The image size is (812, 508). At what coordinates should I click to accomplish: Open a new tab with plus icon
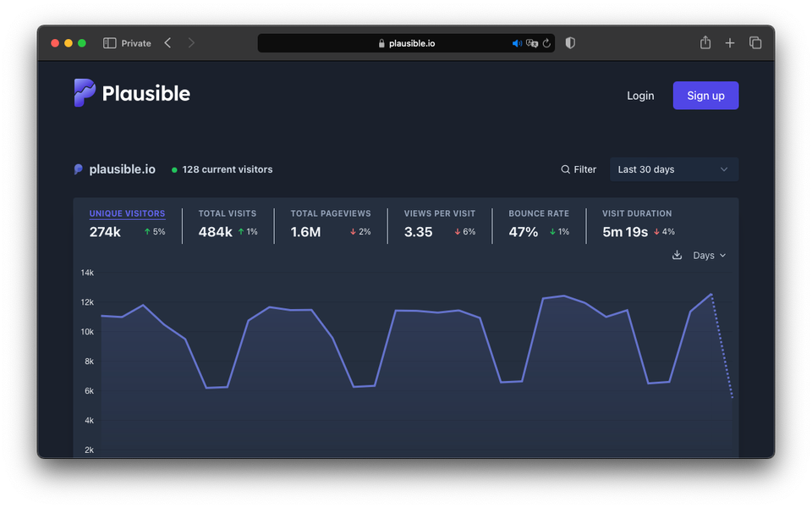730,43
